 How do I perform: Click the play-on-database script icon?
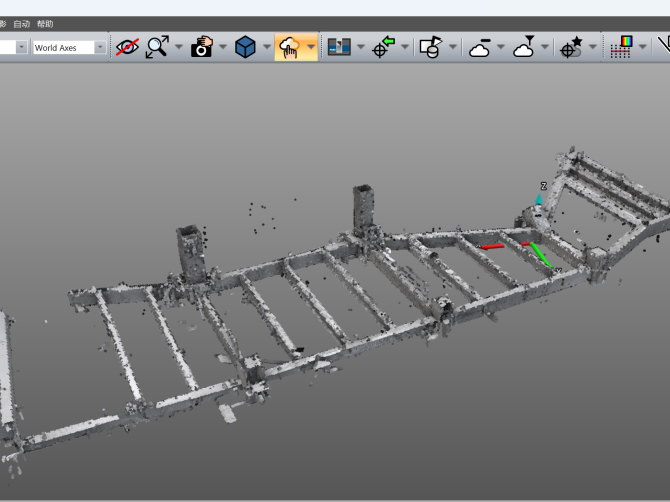[430, 47]
